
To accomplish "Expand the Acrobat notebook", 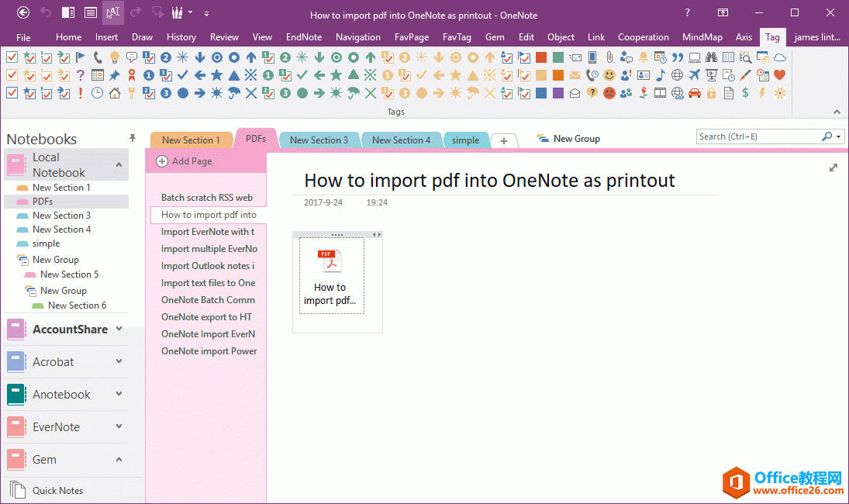I will point(119,361).
